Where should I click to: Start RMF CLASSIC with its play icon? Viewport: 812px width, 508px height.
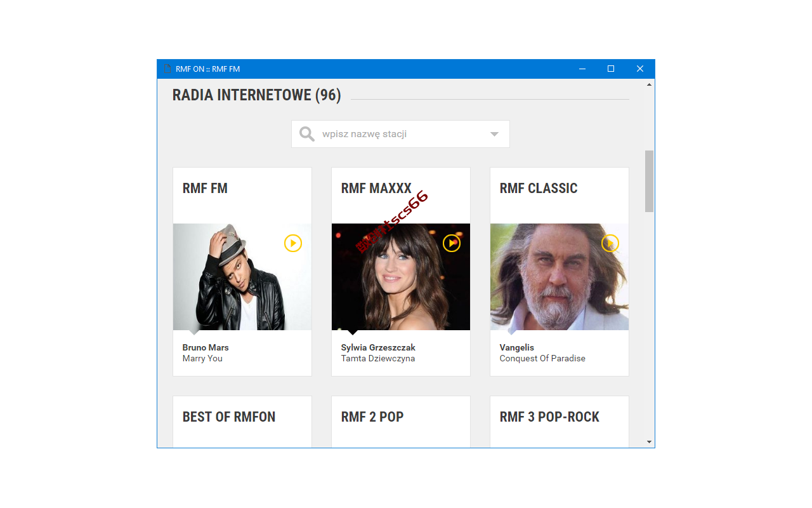610,243
